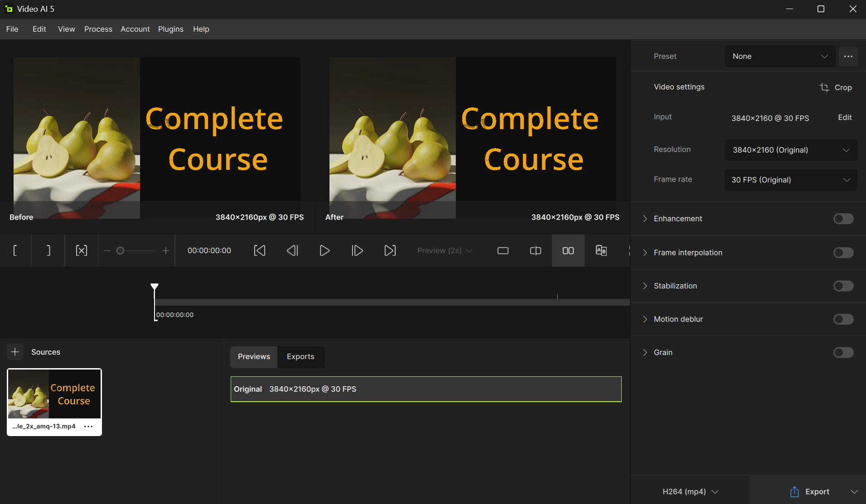Click the Export button

pyautogui.click(x=809, y=491)
